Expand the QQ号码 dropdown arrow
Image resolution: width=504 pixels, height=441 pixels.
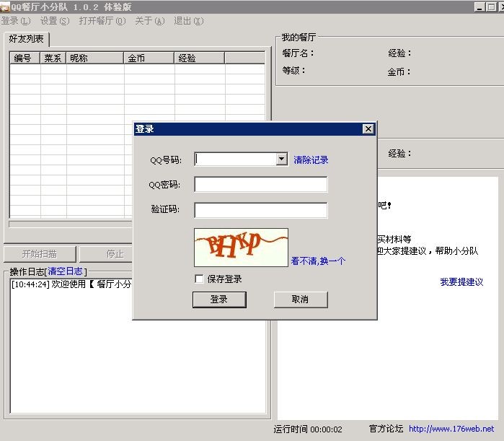(x=282, y=159)
